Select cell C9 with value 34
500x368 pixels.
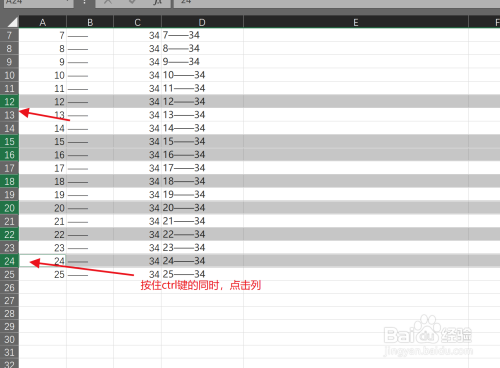(x=137, y=62)
